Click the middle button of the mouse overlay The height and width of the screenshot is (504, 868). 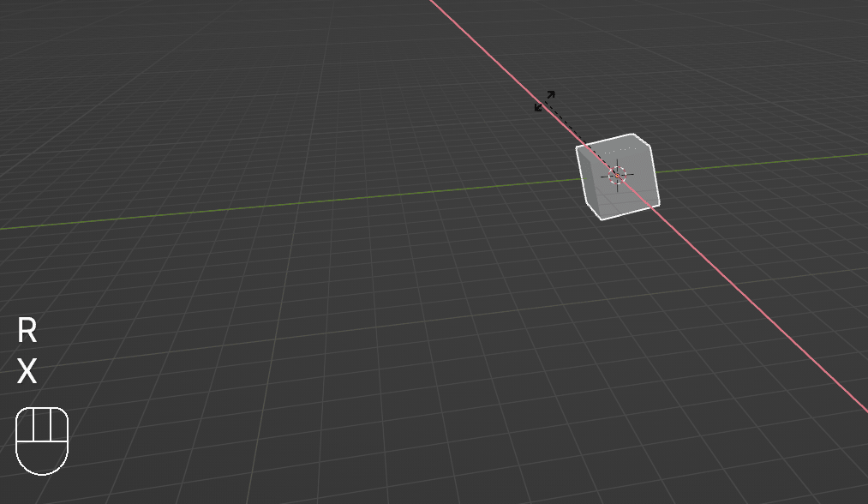point(42,425)
